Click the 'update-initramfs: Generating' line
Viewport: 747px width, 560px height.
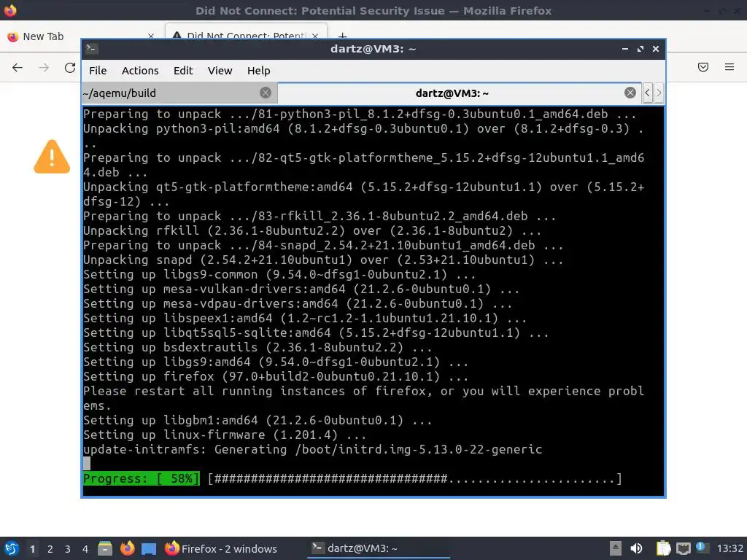[x=312, y=449]
